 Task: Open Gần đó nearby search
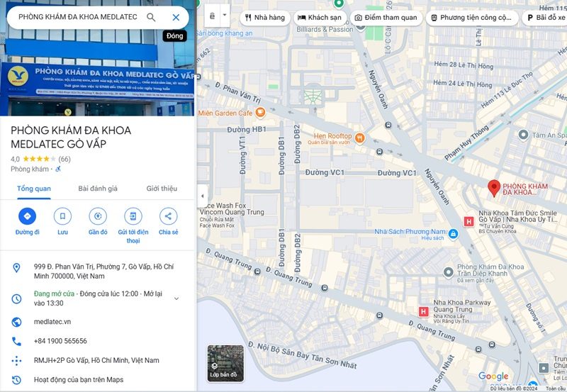98,216
